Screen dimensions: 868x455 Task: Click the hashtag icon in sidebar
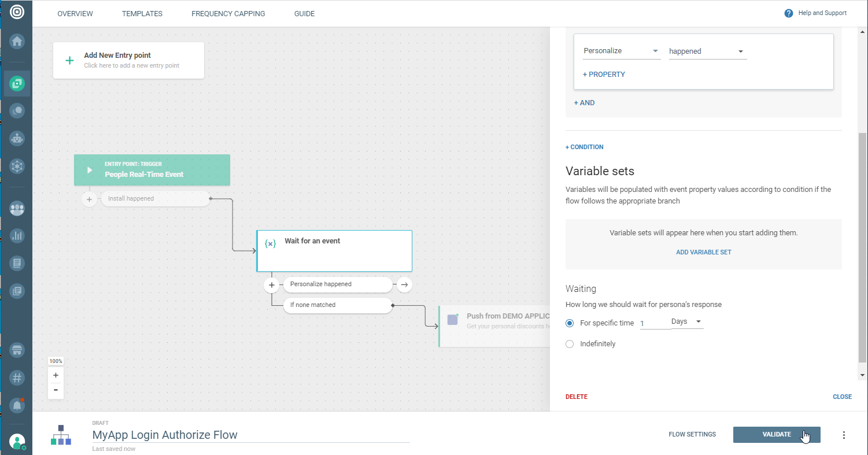tap(17, 378)
